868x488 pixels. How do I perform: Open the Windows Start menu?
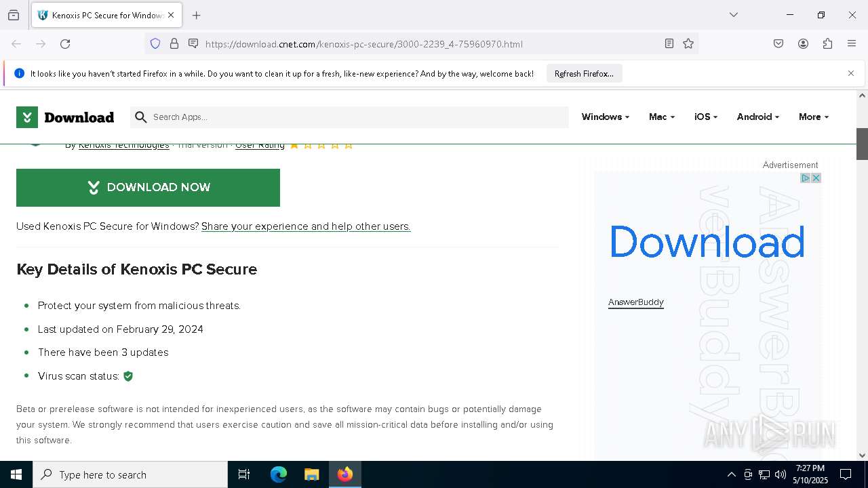[x=16, y=474]
